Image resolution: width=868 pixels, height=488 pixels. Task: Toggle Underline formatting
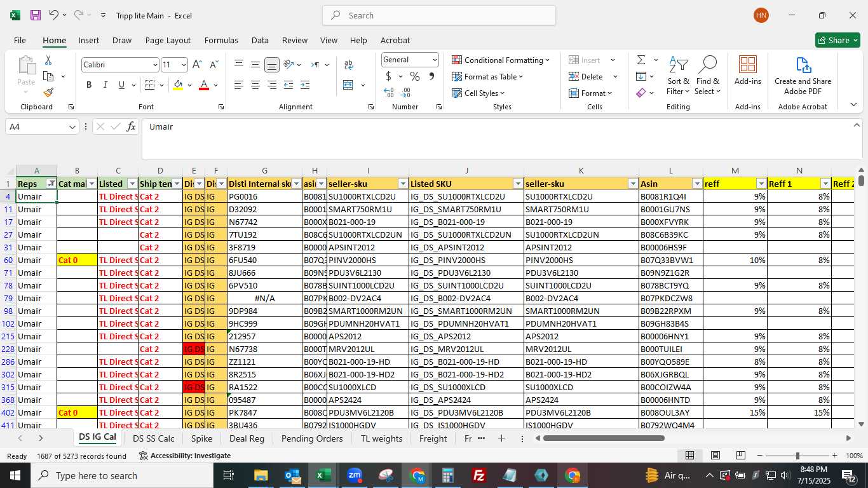tap(121, 85)
